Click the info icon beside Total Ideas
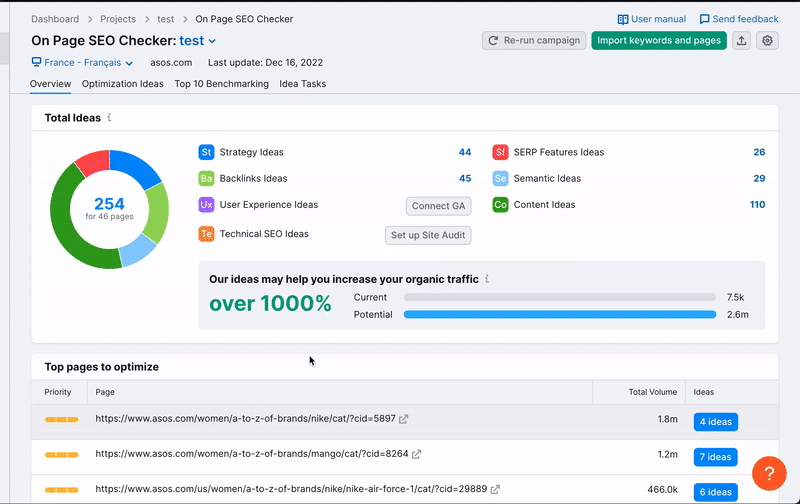The image size is (800, 504). tap(110, 118)
